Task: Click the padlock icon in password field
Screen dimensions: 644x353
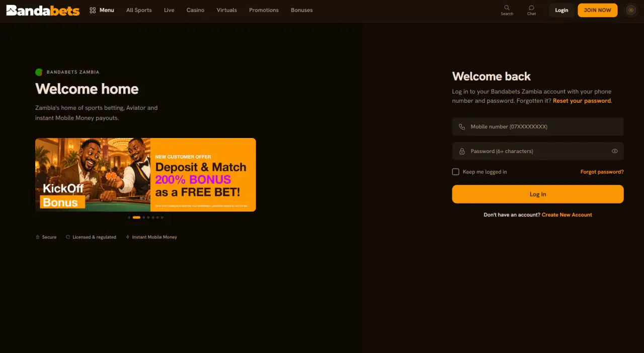Action: click(462, 151)
